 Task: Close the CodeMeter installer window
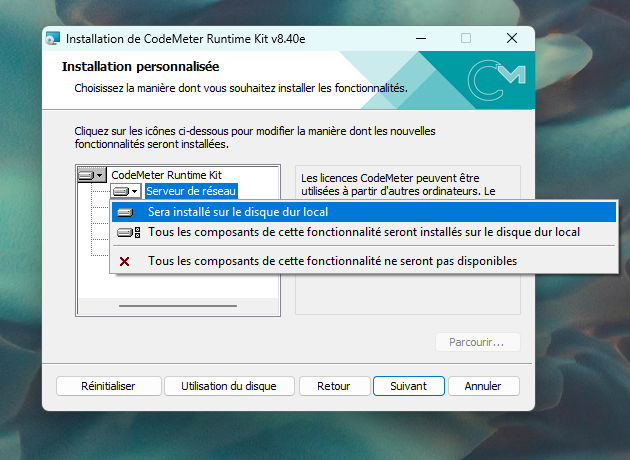point(512,39)
